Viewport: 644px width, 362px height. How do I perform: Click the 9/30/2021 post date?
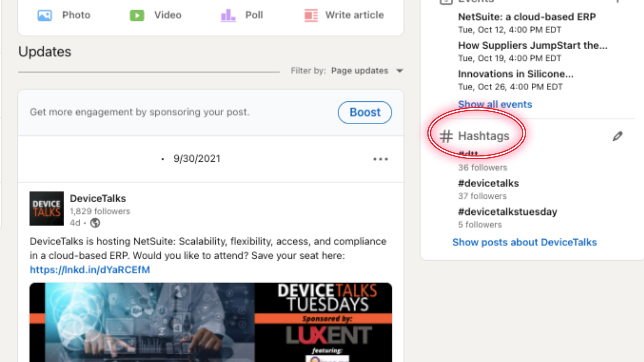click(197, 159)
